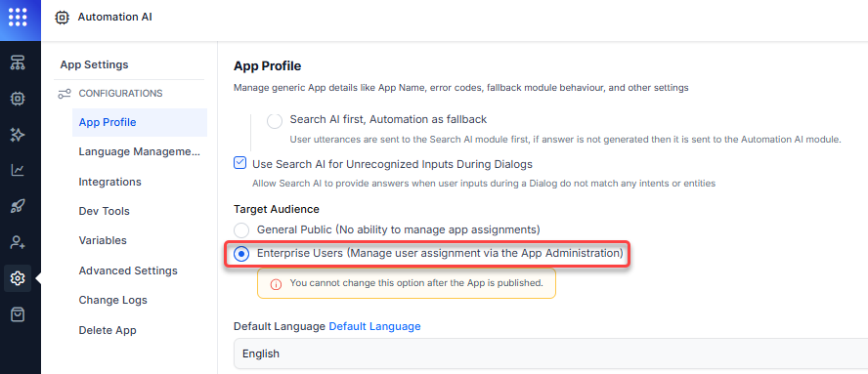Viewport: 868px width, 374px height.
Task: Select the Automation AI chip sidebar icon
Action: tap(18, 99)
